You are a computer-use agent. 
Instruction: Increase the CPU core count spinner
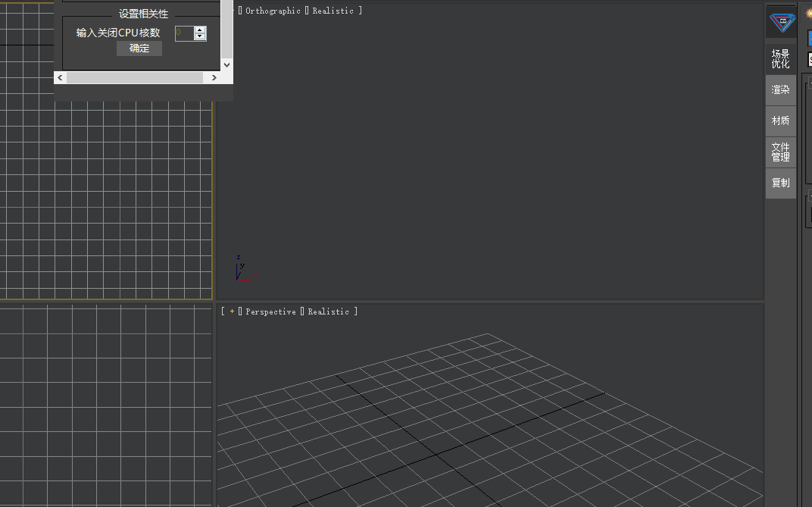200,30
